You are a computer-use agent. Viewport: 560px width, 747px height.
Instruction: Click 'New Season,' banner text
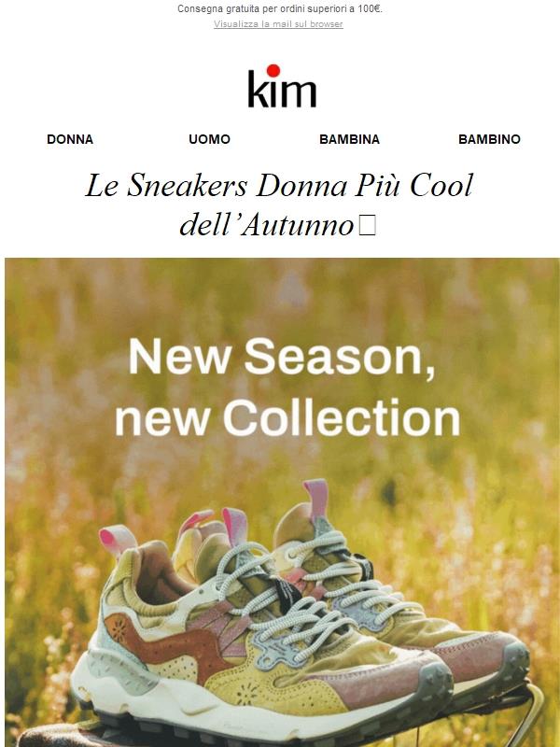(x=282, y=358)
